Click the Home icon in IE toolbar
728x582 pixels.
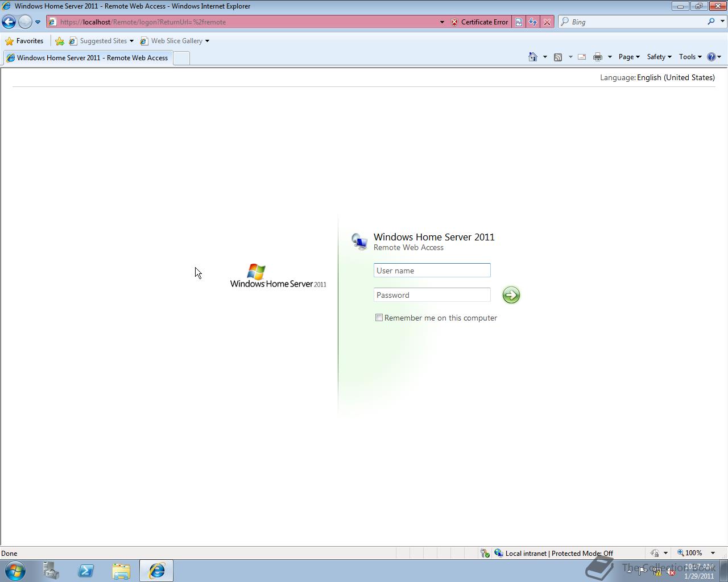532,57
